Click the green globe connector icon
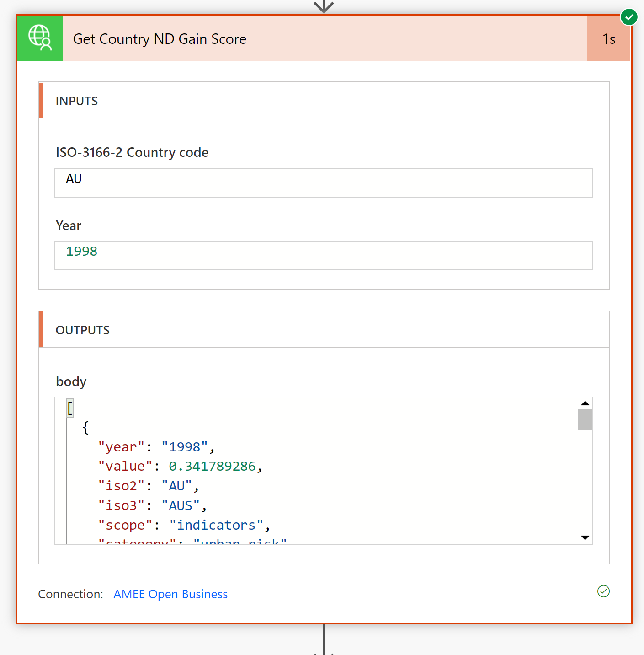The height and width of the screenshot is (655, 644). click(40, 38)
